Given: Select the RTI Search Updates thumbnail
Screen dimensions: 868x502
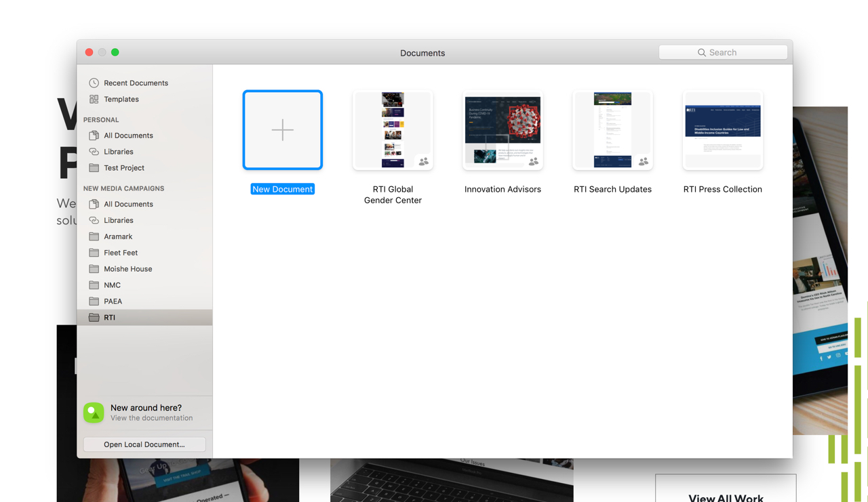Looking at the screenshot, I should tap(612, 130).
